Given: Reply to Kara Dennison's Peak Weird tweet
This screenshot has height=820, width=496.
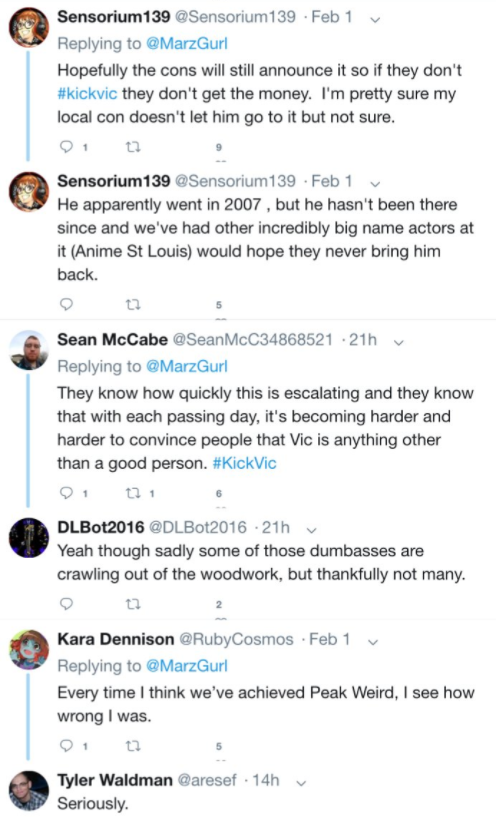Looking at the screenshot, I should (66, 746).
